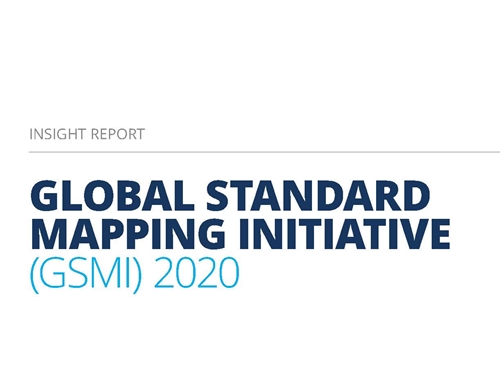Click the last letter D of STANDARD
This screenshot has width=500, height=375.
click(415, 196)
